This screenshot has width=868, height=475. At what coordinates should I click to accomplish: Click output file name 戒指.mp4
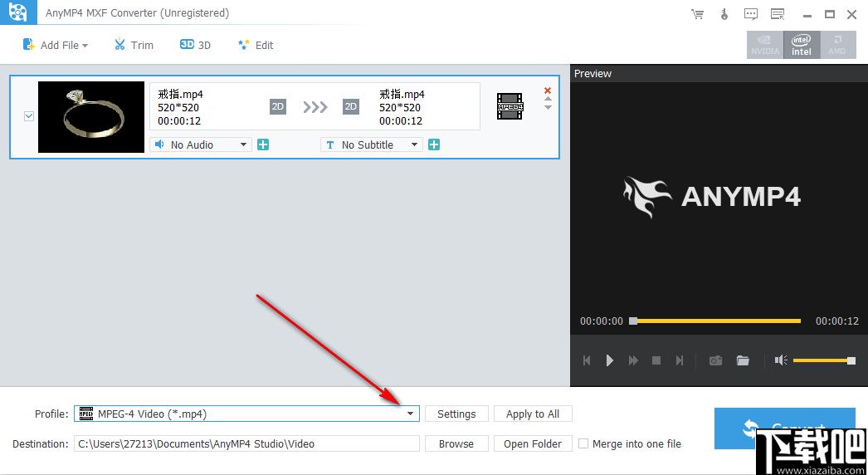point(402,94)
